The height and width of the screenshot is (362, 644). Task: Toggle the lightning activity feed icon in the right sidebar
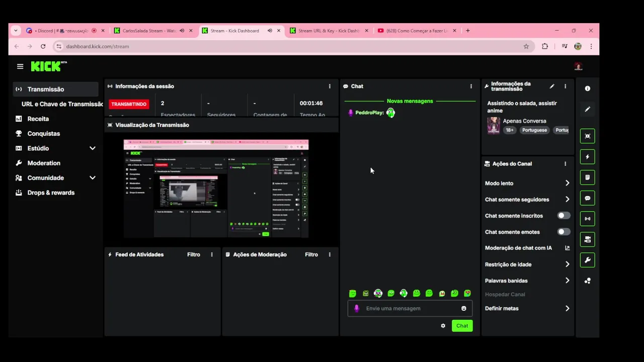point(587,157)
